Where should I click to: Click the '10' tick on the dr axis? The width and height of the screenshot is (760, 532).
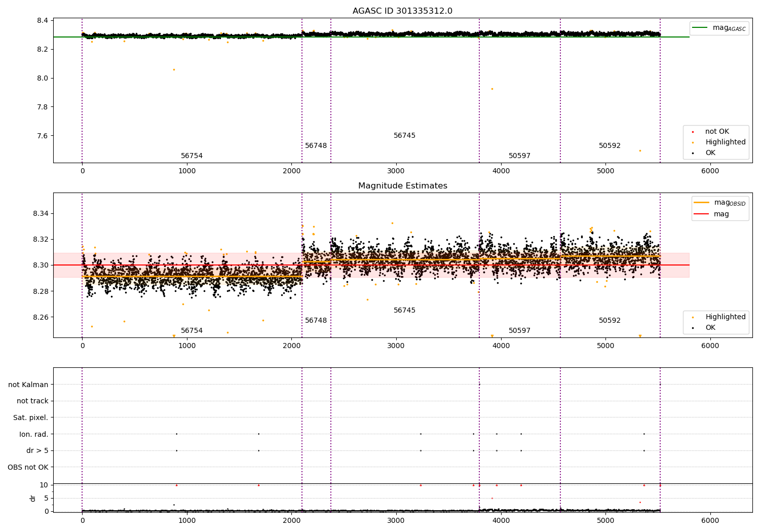[x=44, y=485]
